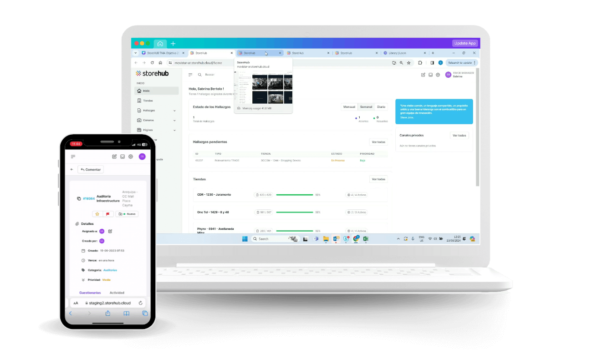Click the En Proceso status cell
This screenshot has height=364, width=592.
[338, 161]
